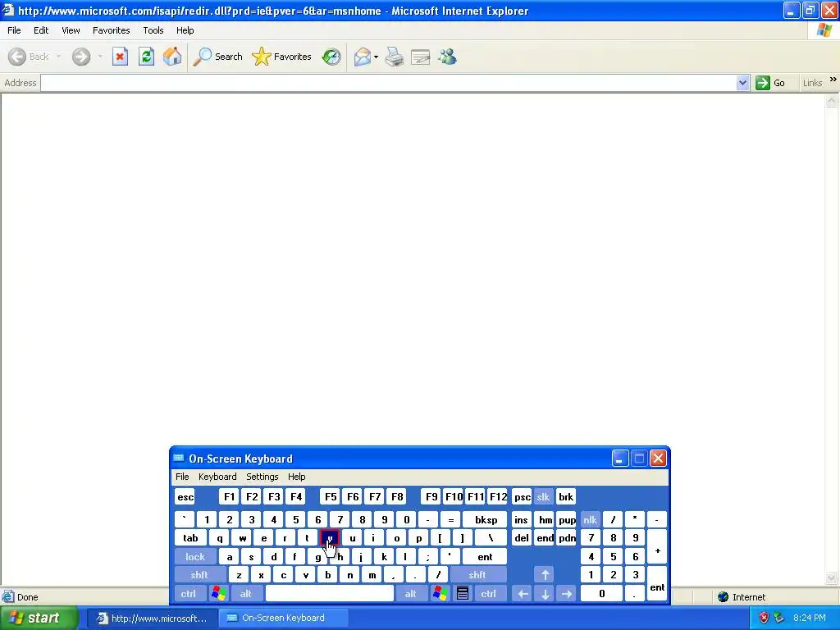Click inside the Address input field
The image size is (840, 630).
pyautogui.click(x=388, y=83)
